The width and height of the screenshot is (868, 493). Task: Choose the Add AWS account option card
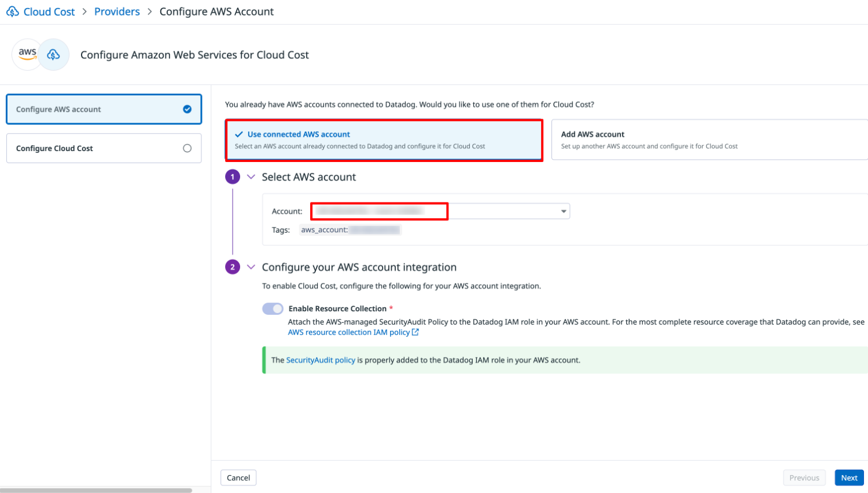click(x=709, y=140)
